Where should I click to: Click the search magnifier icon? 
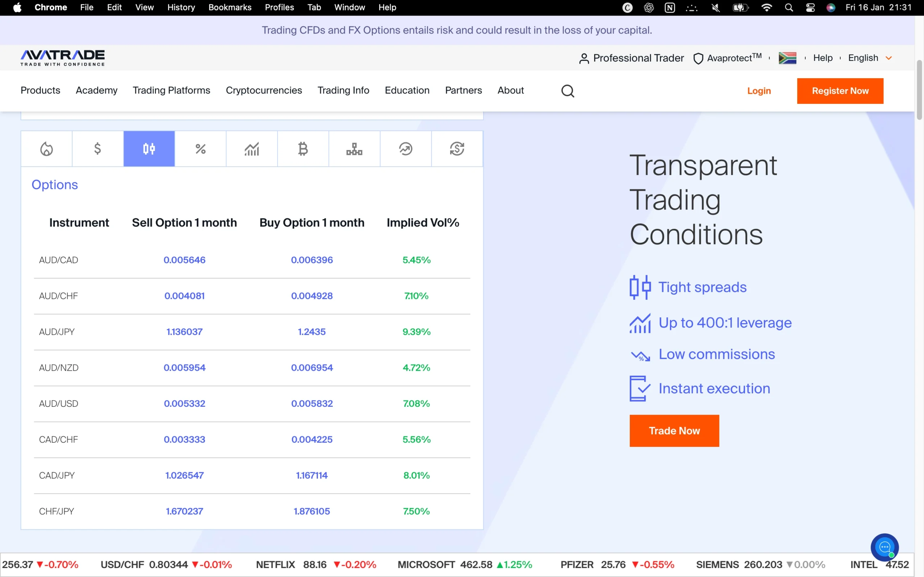click(567, 91)
